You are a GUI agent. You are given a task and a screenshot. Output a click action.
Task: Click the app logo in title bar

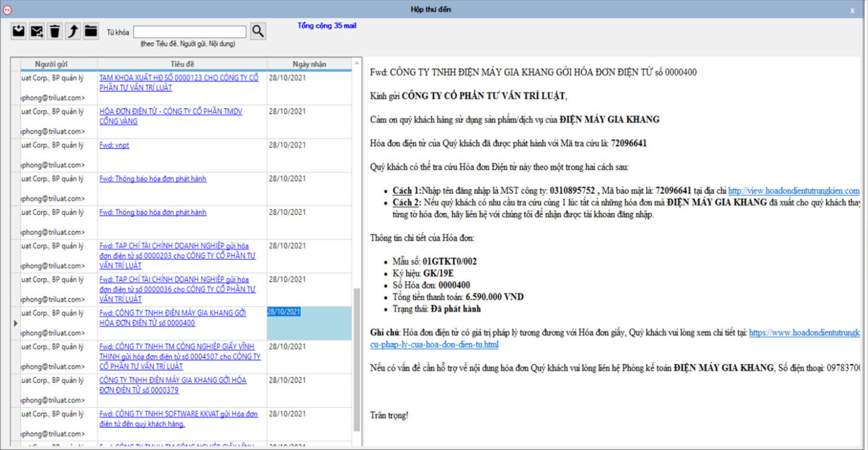8,9
